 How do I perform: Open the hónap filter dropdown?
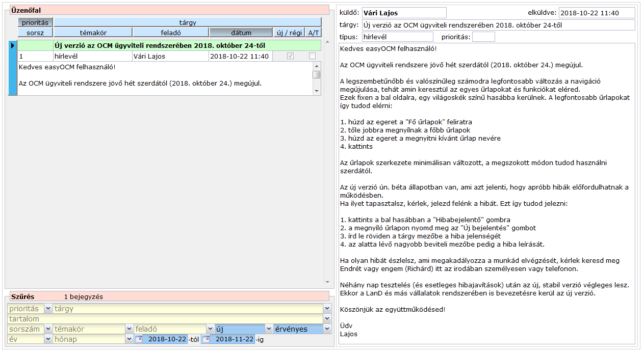(x=130, y=339)
